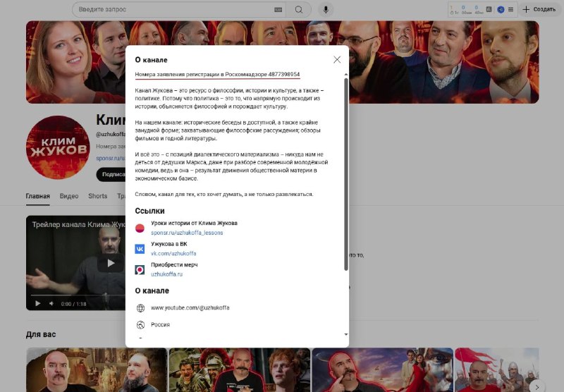Click 'Уроки истории от Клима Жукова' title
Viewport: 564px width, 392px height.
click(x=194, y=223)
